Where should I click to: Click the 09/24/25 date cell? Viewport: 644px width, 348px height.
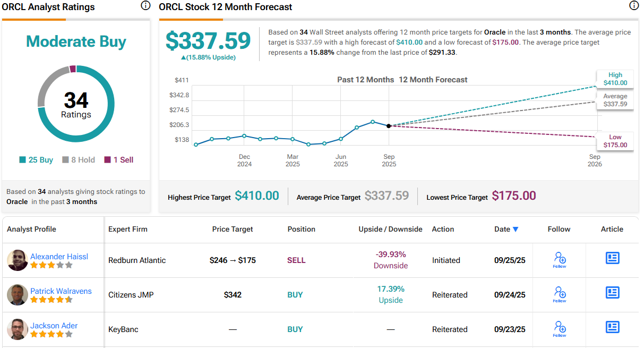tap(510, 295)
